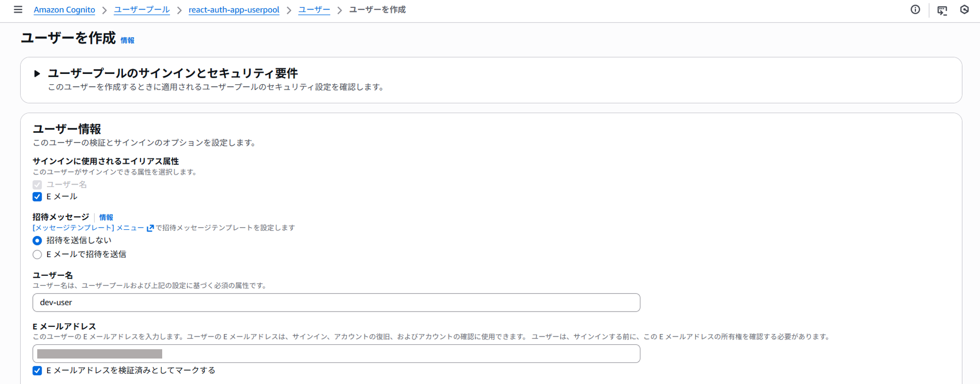Image resolution: width=980 pixels, height=384 pixels.
Task: Toggle the disabled ユーザー名 checkbox
Action: coord(37,185)
